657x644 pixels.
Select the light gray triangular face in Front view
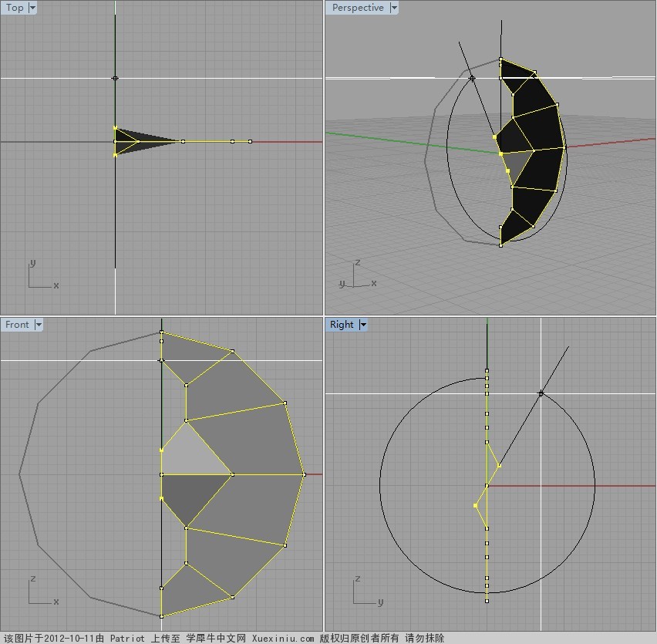[190, 454]
